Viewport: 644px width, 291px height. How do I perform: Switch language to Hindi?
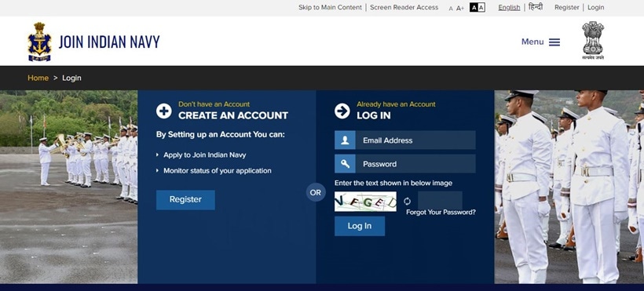click(x=535, y=7)
